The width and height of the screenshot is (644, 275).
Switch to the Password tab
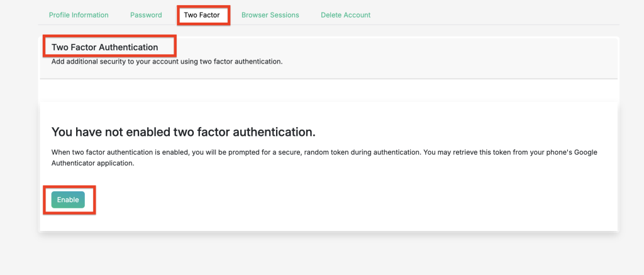tap(146, 15)
